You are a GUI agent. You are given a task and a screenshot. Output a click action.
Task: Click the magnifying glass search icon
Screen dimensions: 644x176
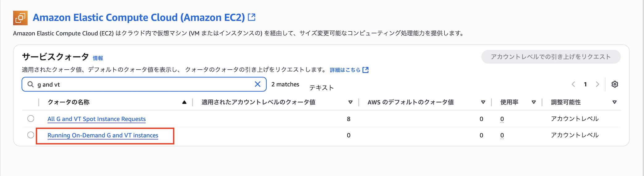(31, 84)
